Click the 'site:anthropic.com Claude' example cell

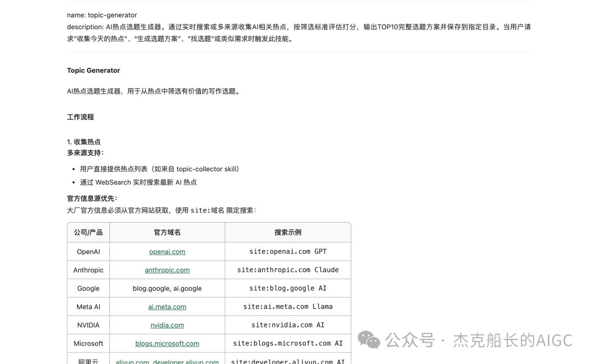click(x=288, y=270)
